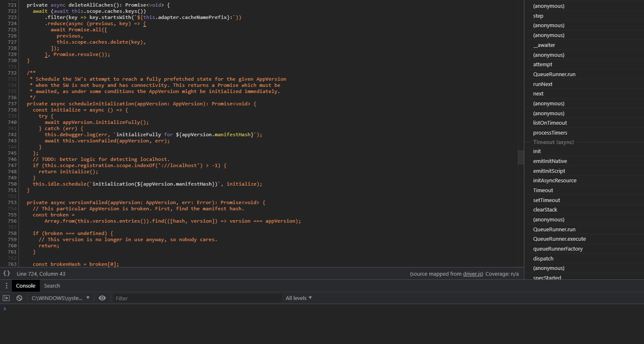644x344 pixels.
Task: Set breakpoint on line number 760
Action: tap(12, 246)
